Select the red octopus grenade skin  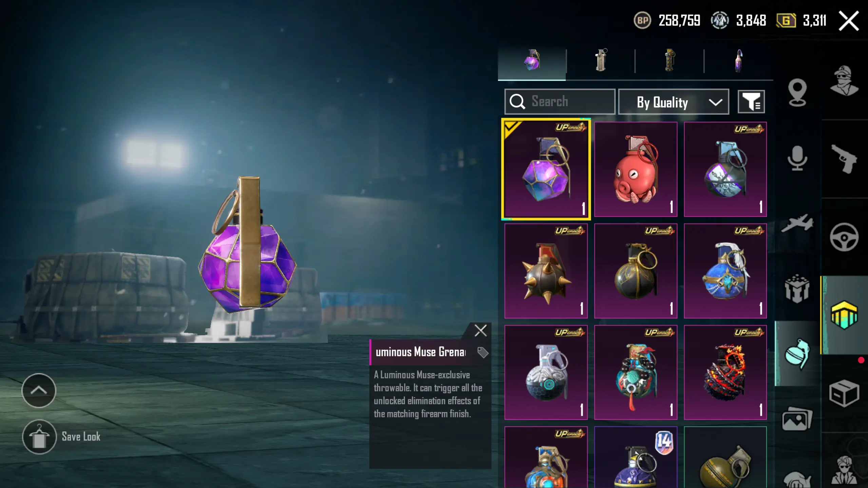point(636,169)
